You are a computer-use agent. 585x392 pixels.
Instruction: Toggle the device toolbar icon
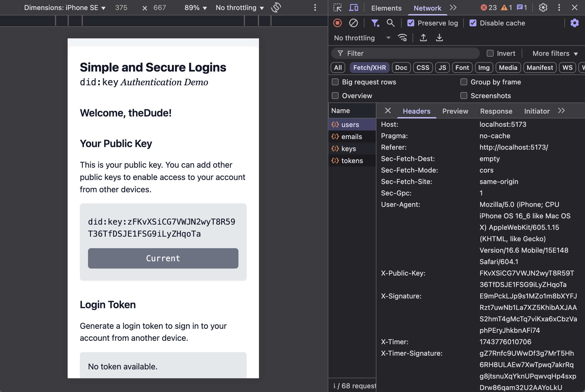354,8
